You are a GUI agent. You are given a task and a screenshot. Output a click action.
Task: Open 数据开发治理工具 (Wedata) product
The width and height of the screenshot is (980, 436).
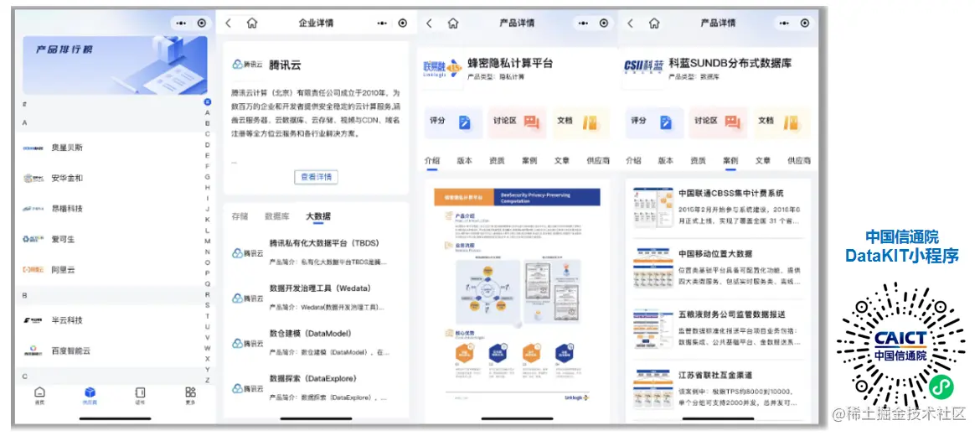316,298
